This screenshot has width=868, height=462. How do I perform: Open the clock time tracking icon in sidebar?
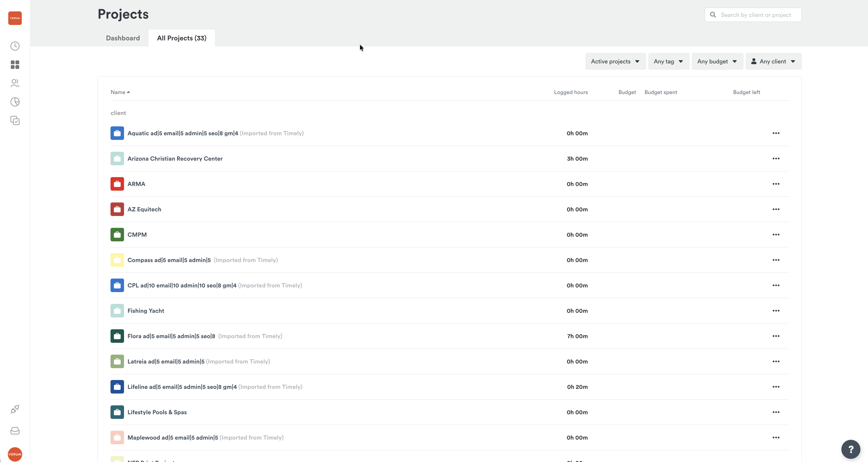tap(15, 46)
